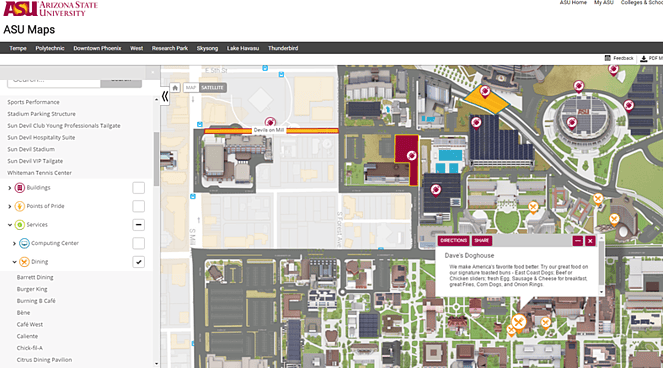Click the large dining marker below popup
This screenshot has width=663, height=368.
coord(518,322)
